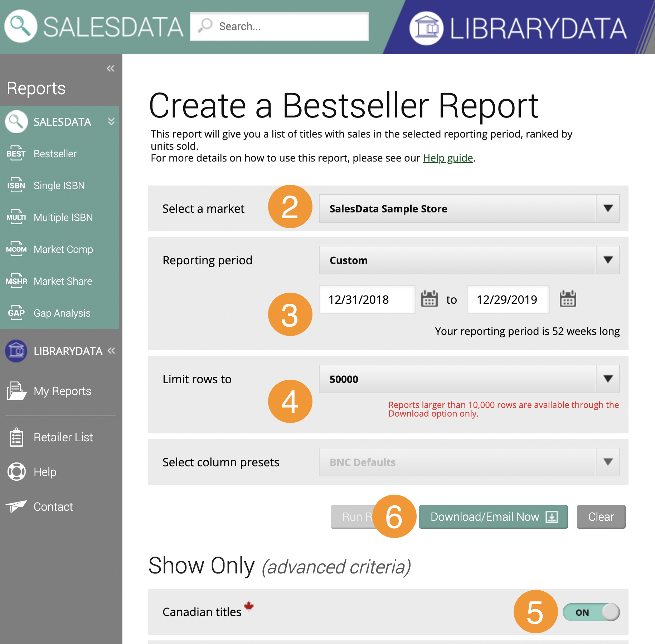Viewport: 655px width, 644px height.
Task: Click the start date field 12/31/2018
Action: click(367, 299)
